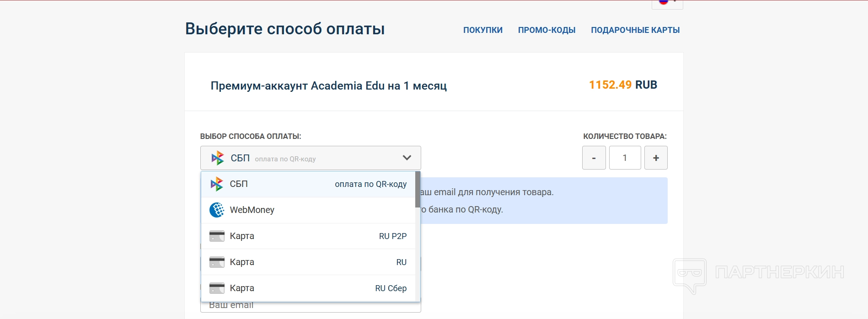
Task: Click the Партнеркин watermark logo
Action: click(x=689, y=275)
